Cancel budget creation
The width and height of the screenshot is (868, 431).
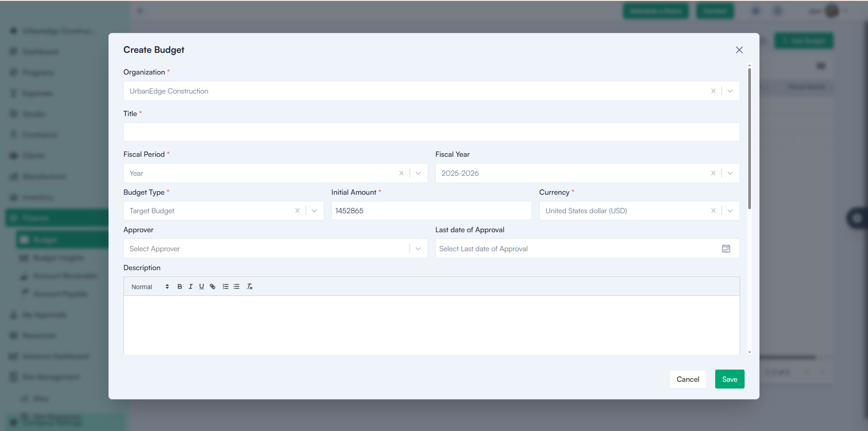tap(688, 379)
